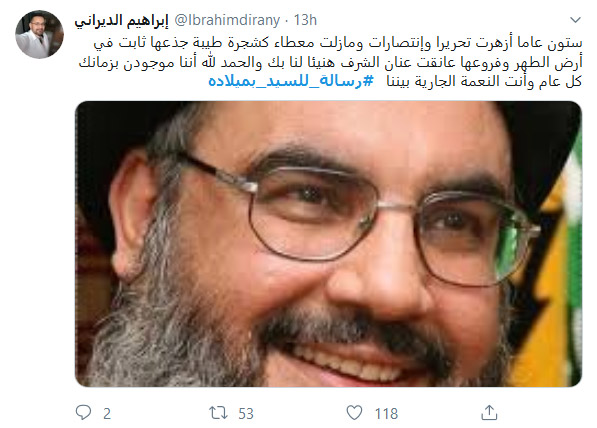
Task: Click the first line of tweet text
Action: (338, 43)
